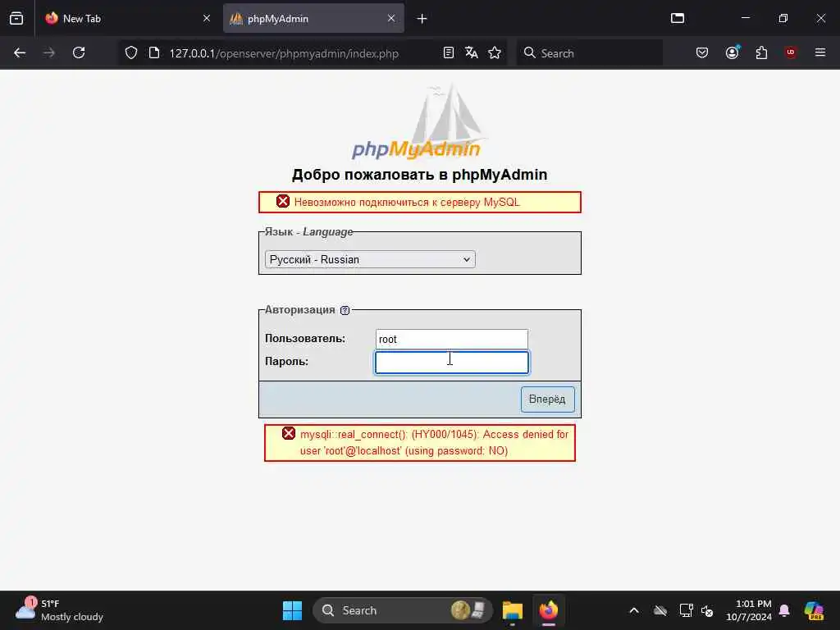This screenshot has height=630, width=840.
Task: Open authorization help question icon
Action: 345,310
